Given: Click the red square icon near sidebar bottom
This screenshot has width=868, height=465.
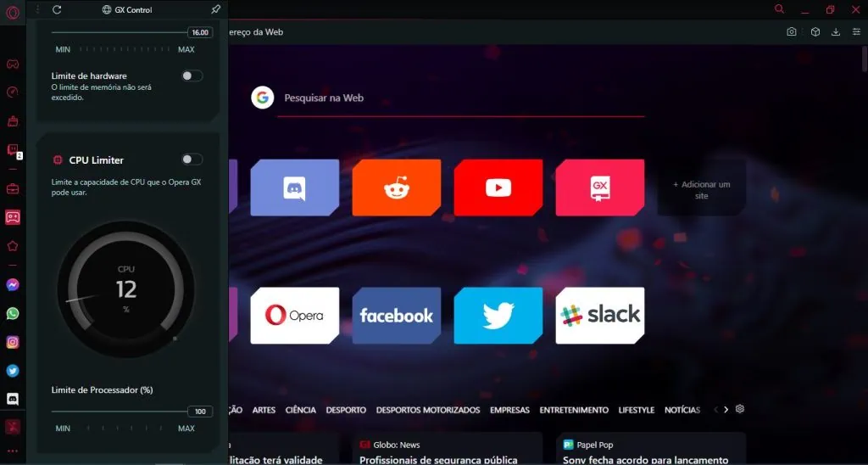Looking at the screenshot, I should 13,427.
